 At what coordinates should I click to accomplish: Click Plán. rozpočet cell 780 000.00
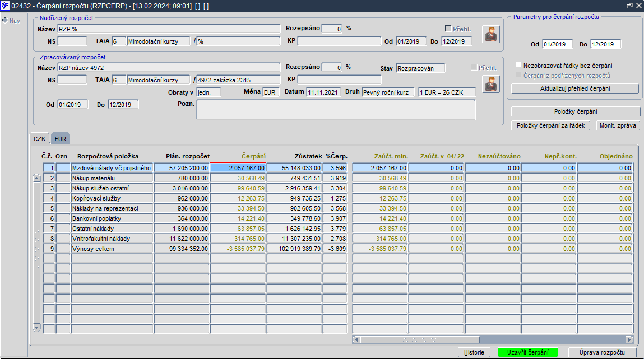pos(182,178)
